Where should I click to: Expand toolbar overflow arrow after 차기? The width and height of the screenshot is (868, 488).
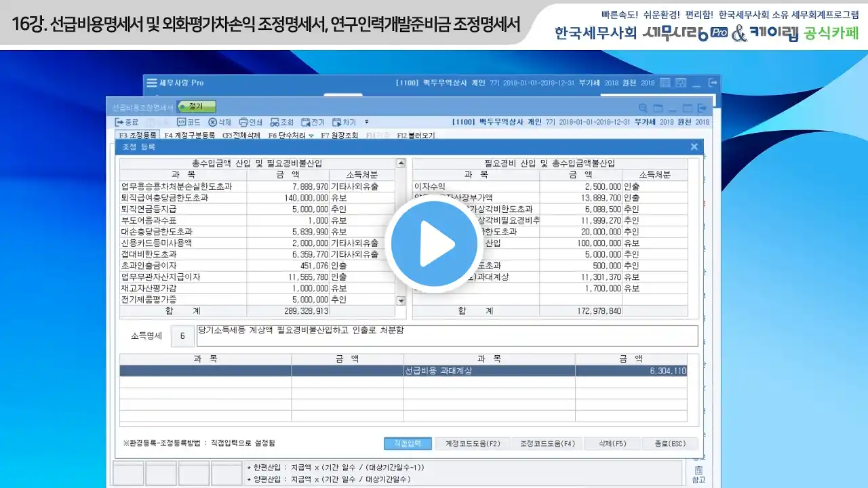tap(367, 122)
